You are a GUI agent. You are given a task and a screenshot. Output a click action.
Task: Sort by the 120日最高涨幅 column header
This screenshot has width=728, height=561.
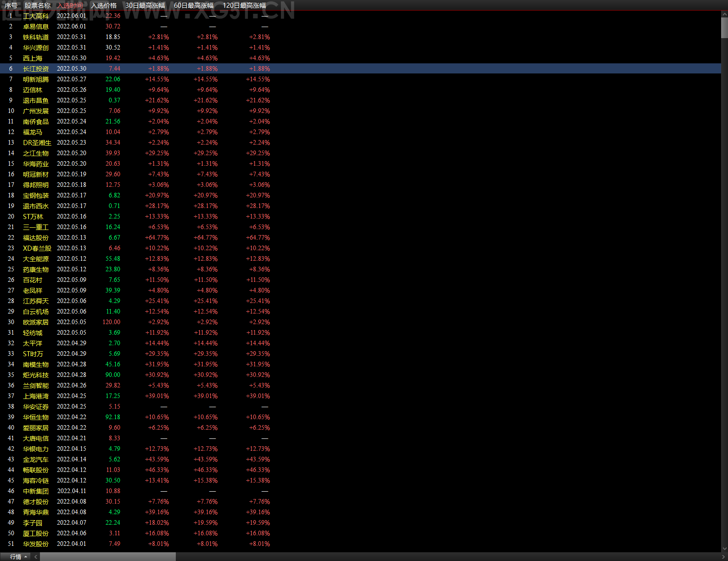pos(244,6)
